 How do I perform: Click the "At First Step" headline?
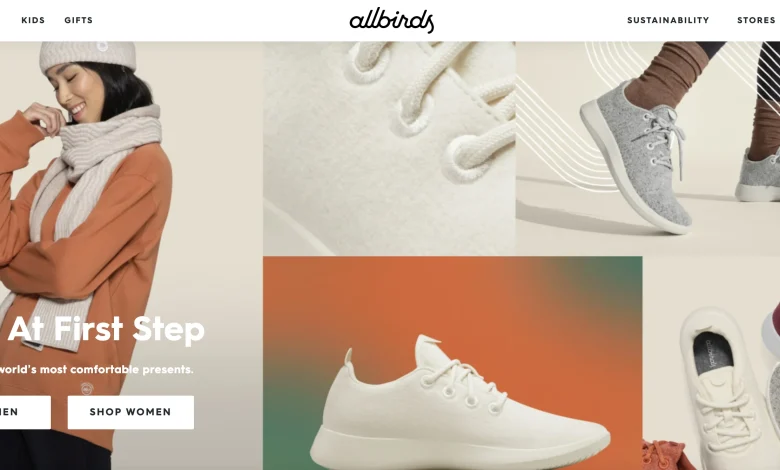pos(106,329)
